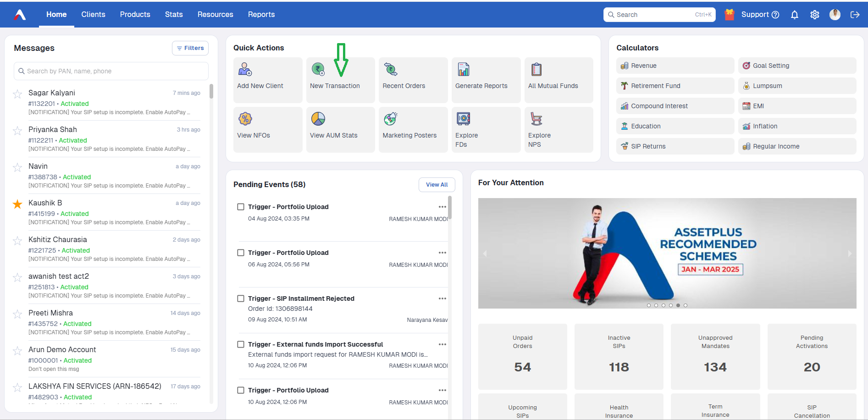Open the Reports menu
868x420 pixels.
coord(261,15)
